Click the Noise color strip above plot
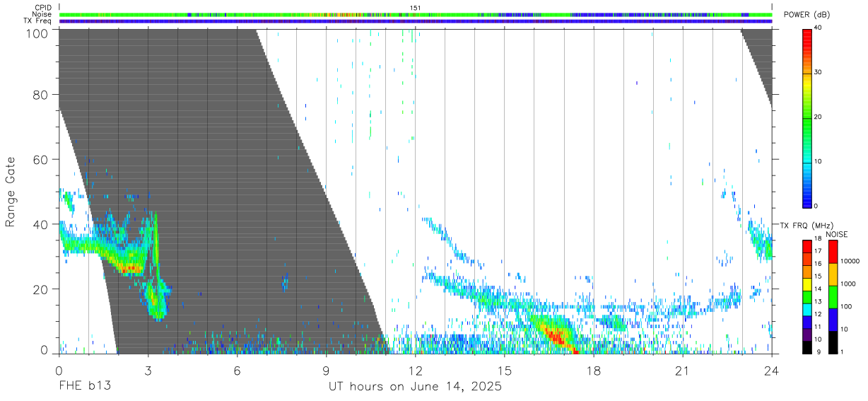This screenshot has height=401, width=868. [x=416, y=14]
